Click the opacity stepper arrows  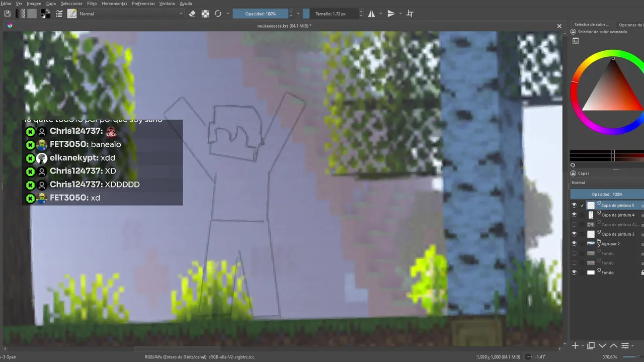[291, 14]
